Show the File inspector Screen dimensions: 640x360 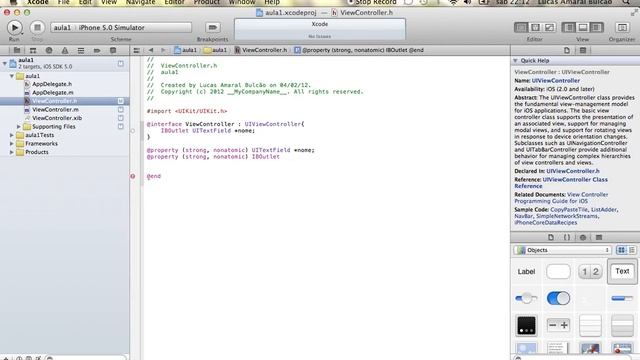click(567, 50)
